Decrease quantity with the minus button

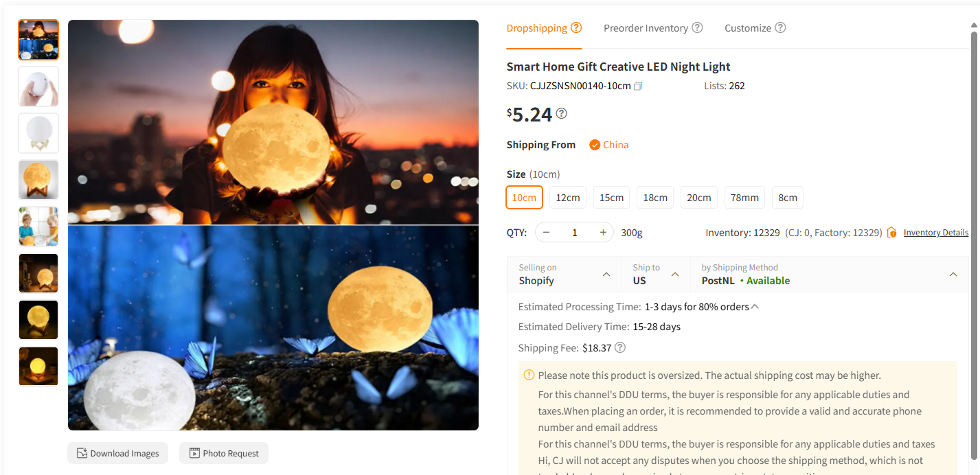[x=547, y=233]
